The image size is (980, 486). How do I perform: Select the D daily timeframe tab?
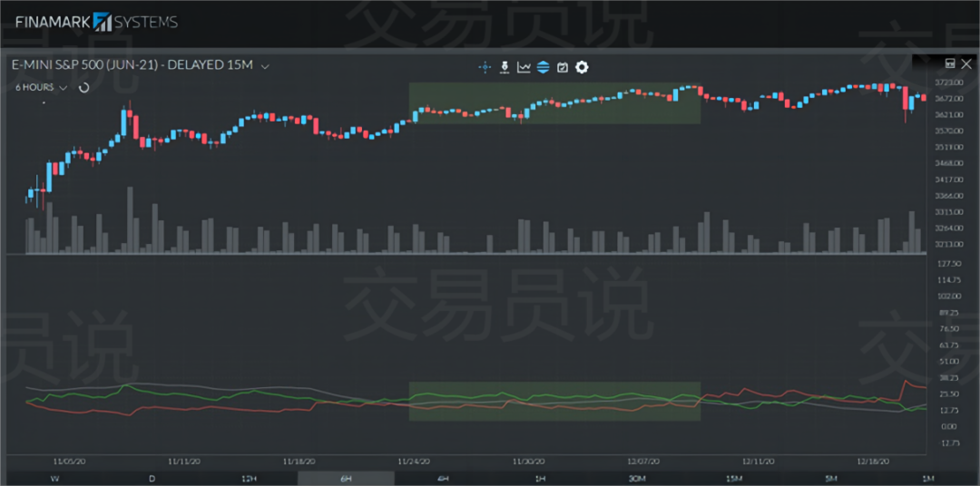152,479
